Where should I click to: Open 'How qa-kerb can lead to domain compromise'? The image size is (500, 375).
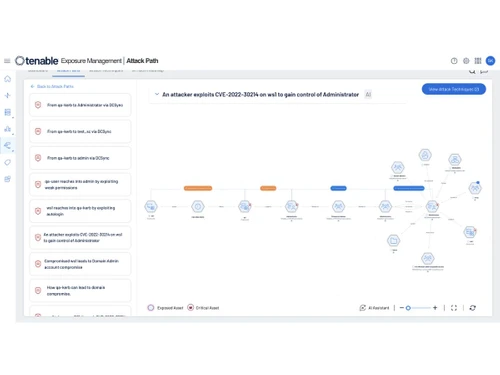[x=80, y=290]
